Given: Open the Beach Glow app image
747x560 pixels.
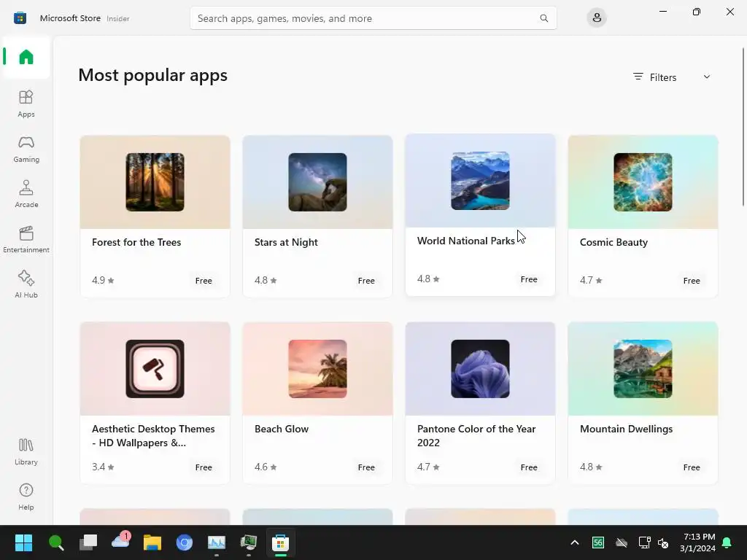Looking at the screenshot, I should [317, 368].
